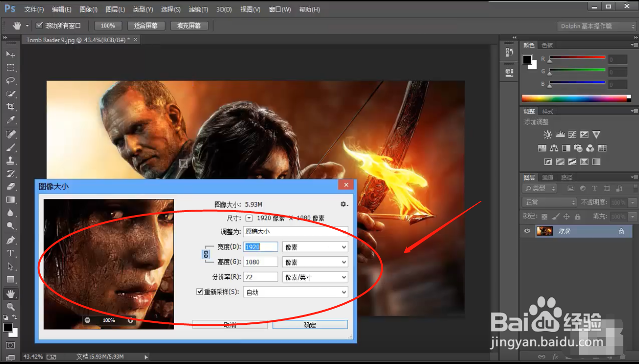Viewport: 639px width, 364px height.
Task: Select the Gradient tool
Action: coord(10,200)
